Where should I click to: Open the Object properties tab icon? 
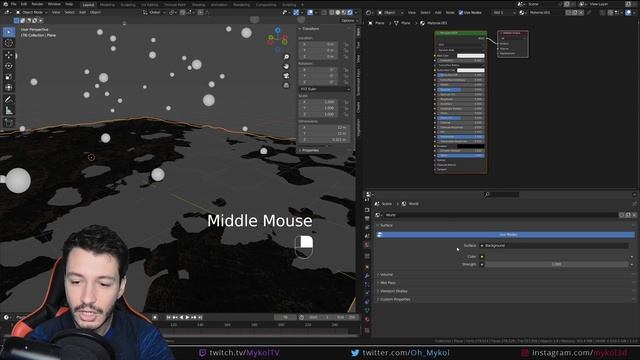[367, 267]
